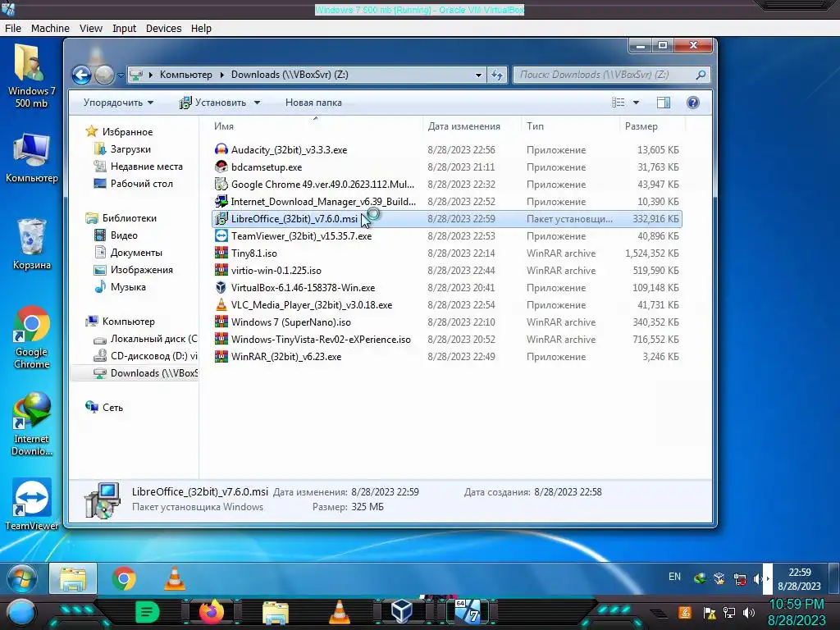Select Tiny8.1.iso archive icon

tap(221, 253)
